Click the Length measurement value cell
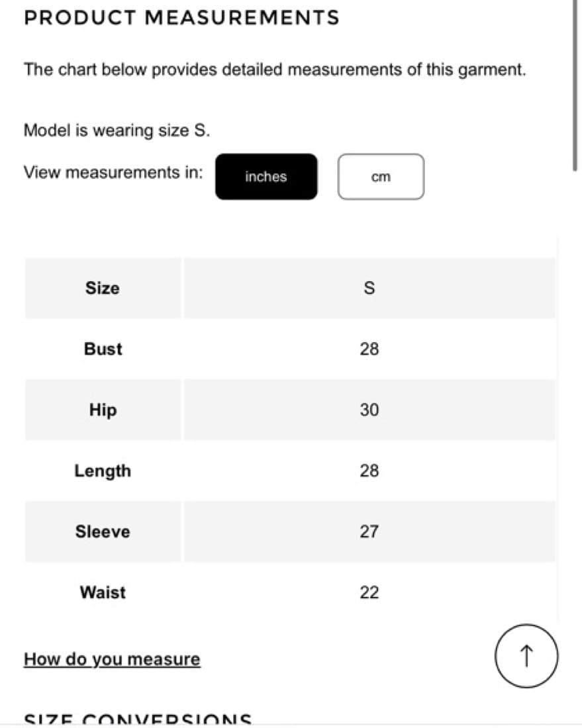This screenshot has width=582, height=728. point(369,471)
